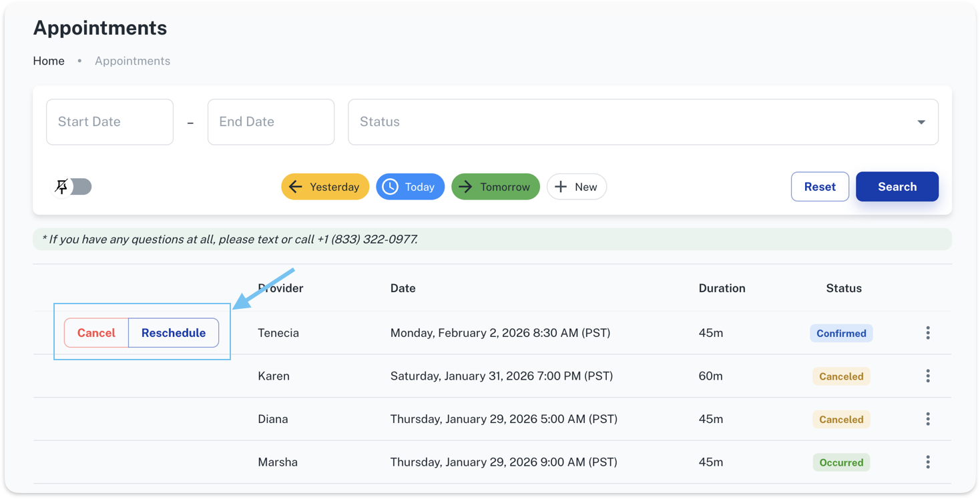Open options menu for Tenecia appointment

[x=928, y=333]
